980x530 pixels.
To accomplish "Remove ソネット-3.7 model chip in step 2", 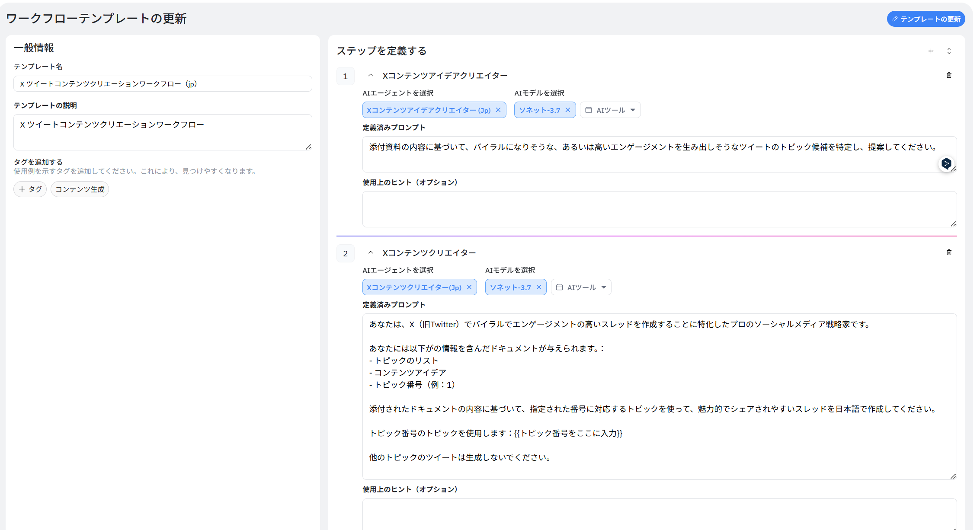I will pyautogui.click(x=539, y=287).
